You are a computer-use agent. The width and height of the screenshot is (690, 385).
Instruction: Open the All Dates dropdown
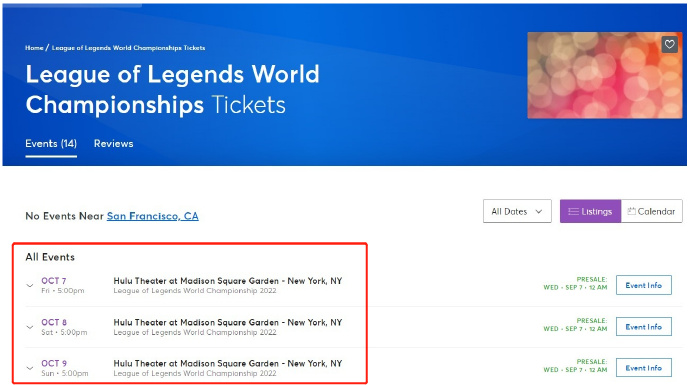coord(517,211)
